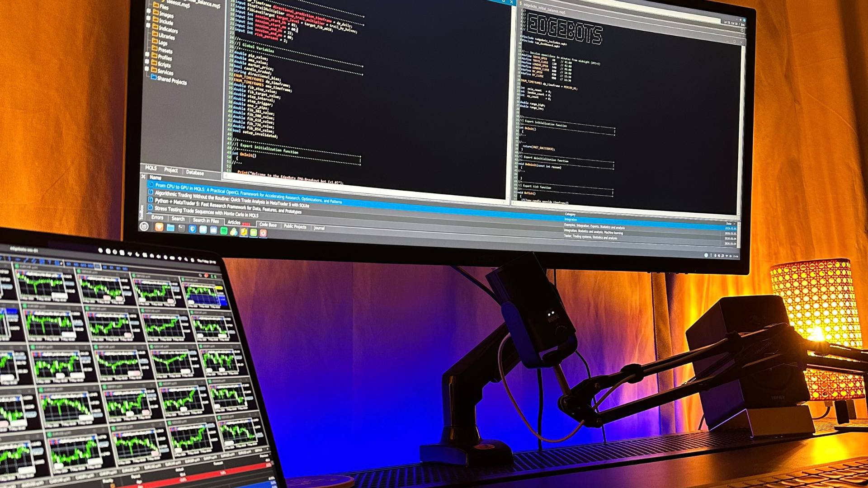Switch to the Database navigator tab

click(x=195, y=173)
